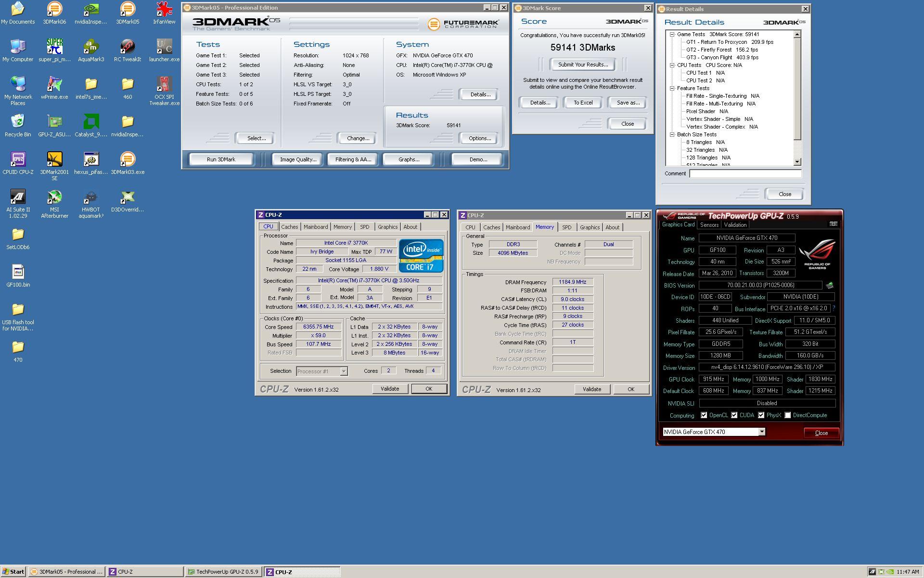Open the Mainboard tab in left CPU-Z
Viewport: 924px width, 578px height.
click(x=316, y=227)
